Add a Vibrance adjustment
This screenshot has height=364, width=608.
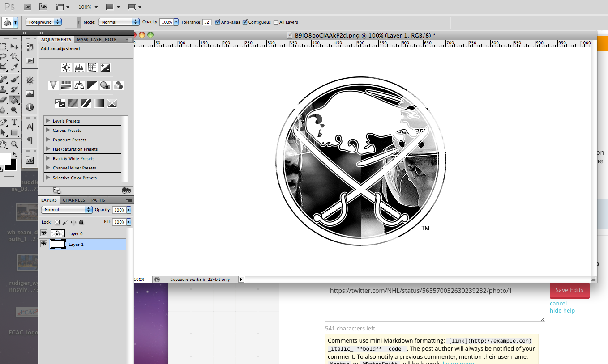tap(53, 85)
